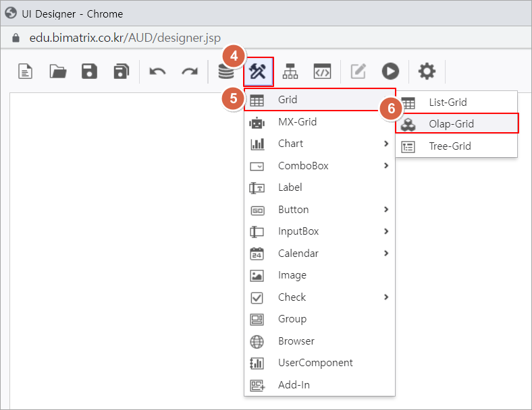
Task: Click the Save disk icon
Action: click(89, 71)
